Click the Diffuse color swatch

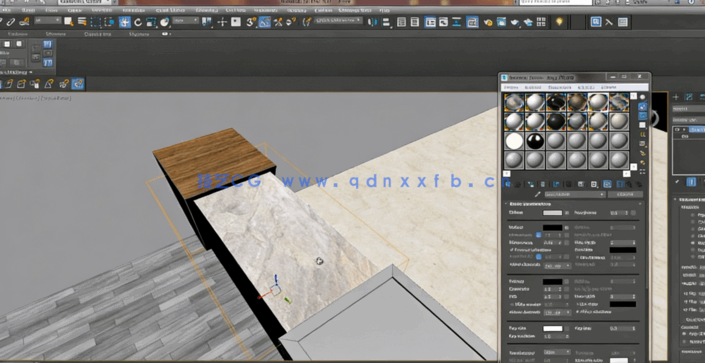553,213
